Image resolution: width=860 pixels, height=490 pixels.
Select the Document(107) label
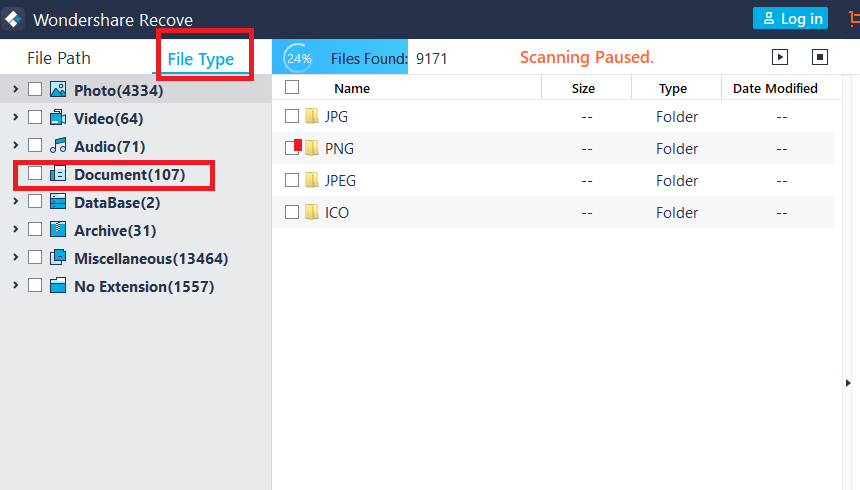[x=130, y=174]
